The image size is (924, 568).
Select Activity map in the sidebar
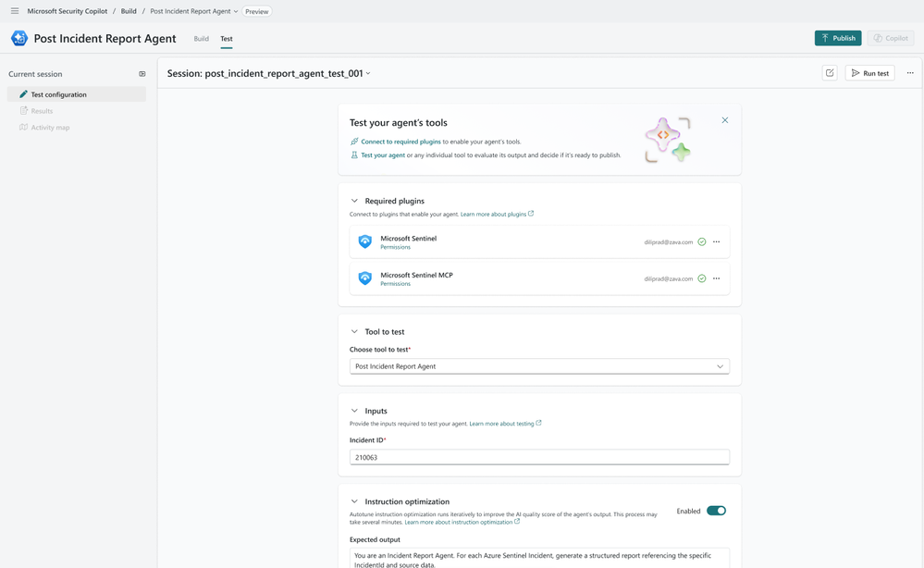point(50,128)
